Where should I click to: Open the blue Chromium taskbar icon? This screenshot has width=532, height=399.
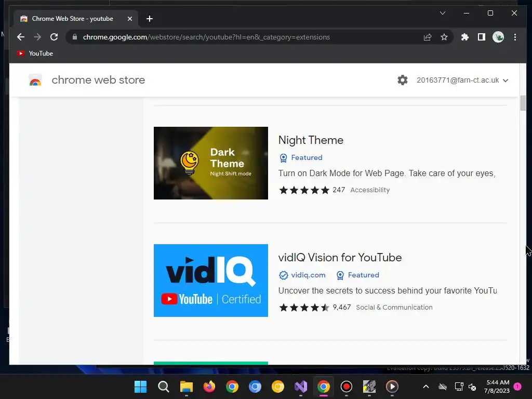tap(255, 387)
